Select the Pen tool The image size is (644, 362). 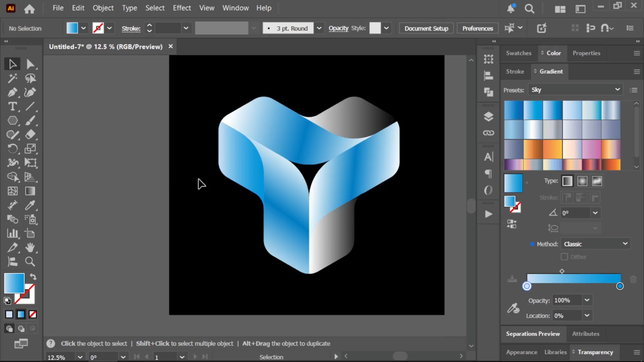(x=12, y=93)
